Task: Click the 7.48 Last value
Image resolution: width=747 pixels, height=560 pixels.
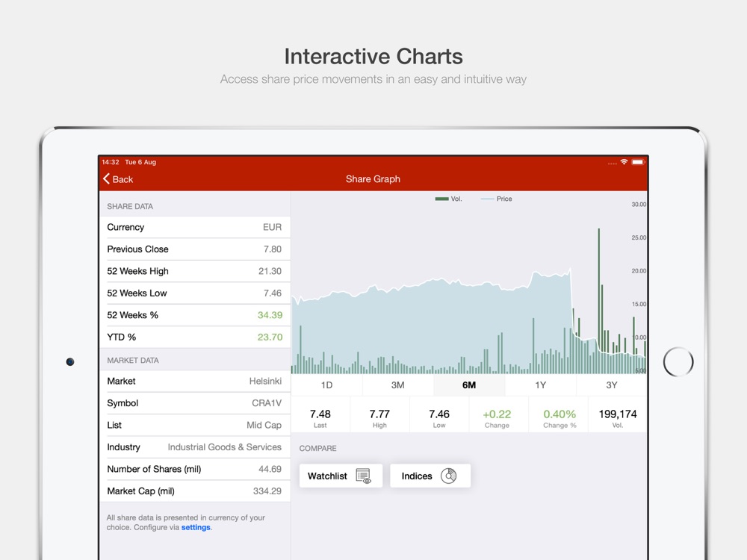Action: click(320, 414)
